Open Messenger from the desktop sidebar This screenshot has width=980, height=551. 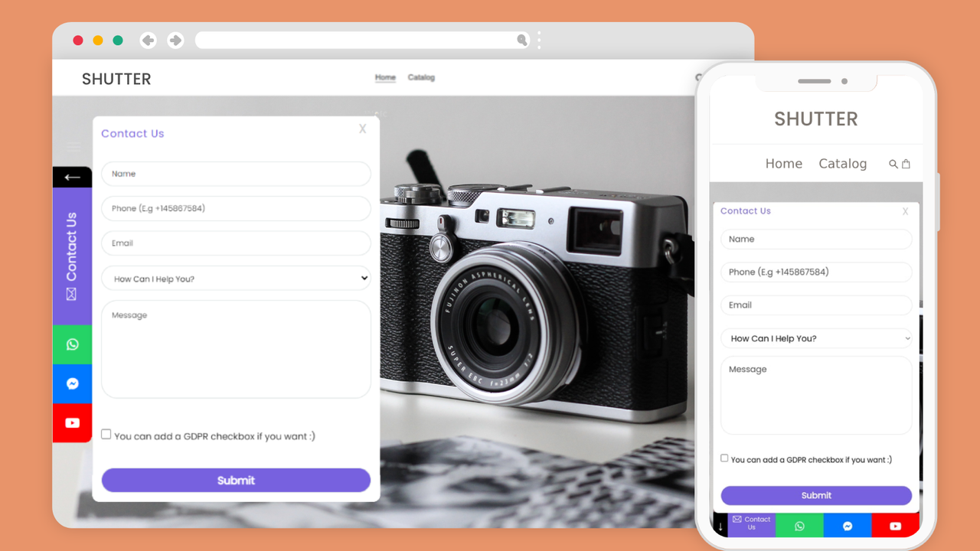[72, 383]
